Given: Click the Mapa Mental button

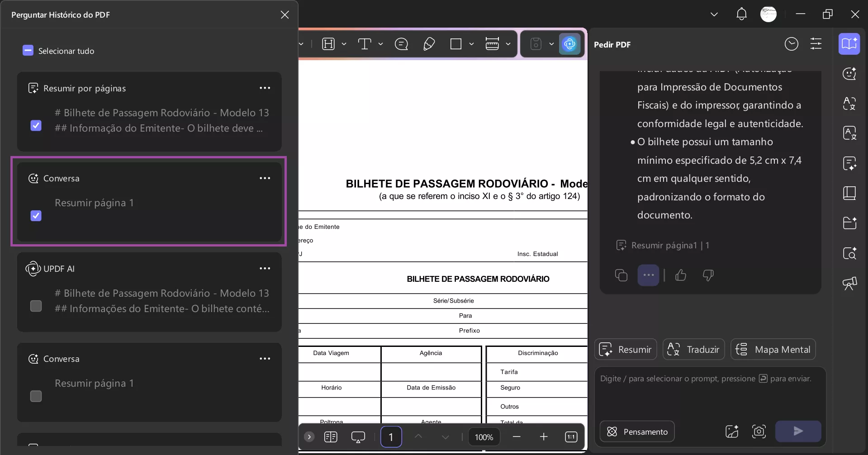Looking at the screenshot, I should tap(773, 349).
